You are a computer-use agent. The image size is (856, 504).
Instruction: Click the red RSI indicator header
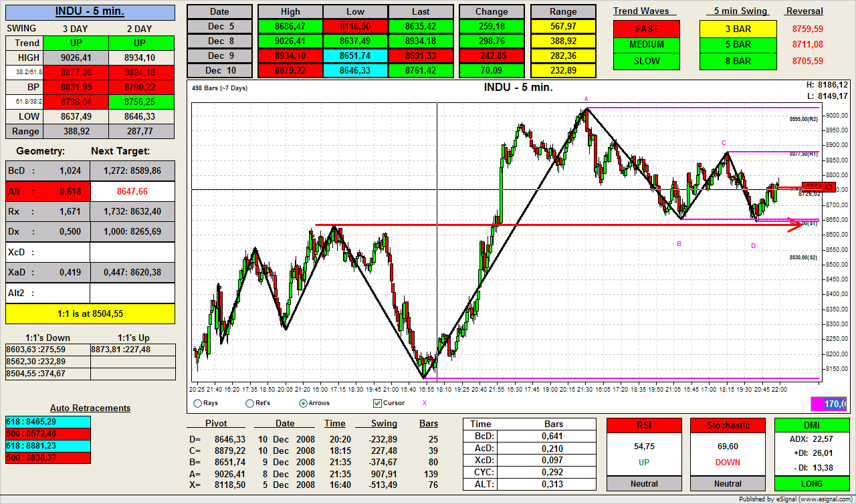(x=644, y=425)
